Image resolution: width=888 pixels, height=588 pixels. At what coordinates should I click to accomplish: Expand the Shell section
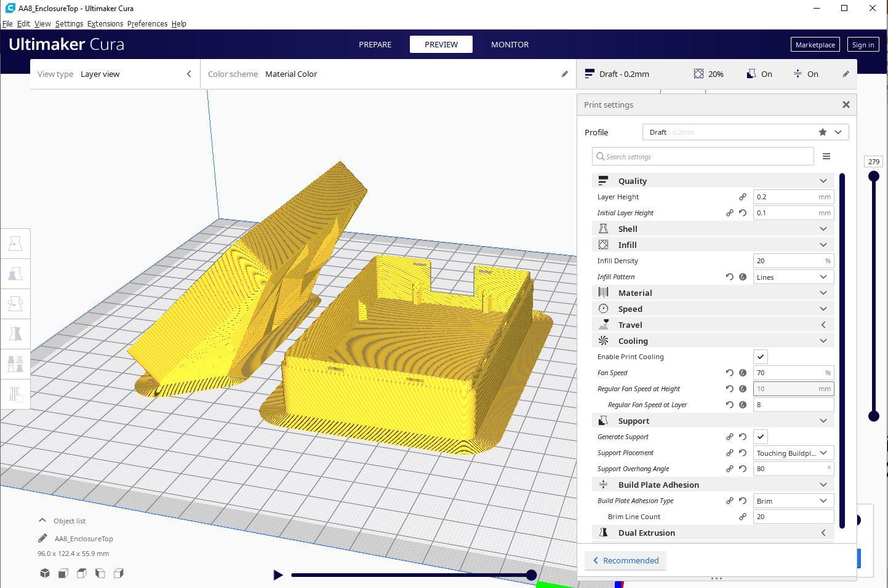[713, 229]
